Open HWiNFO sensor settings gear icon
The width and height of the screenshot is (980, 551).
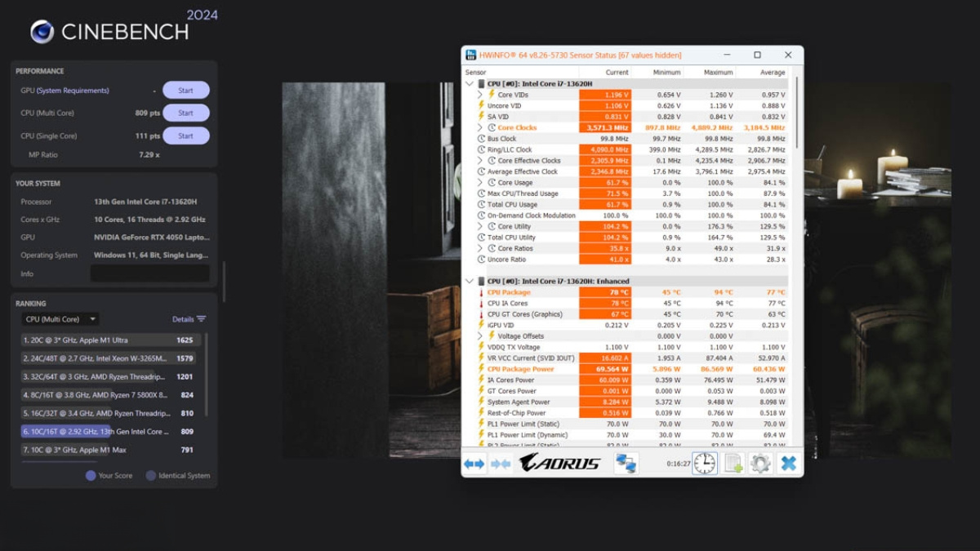[x=760, y=464]
